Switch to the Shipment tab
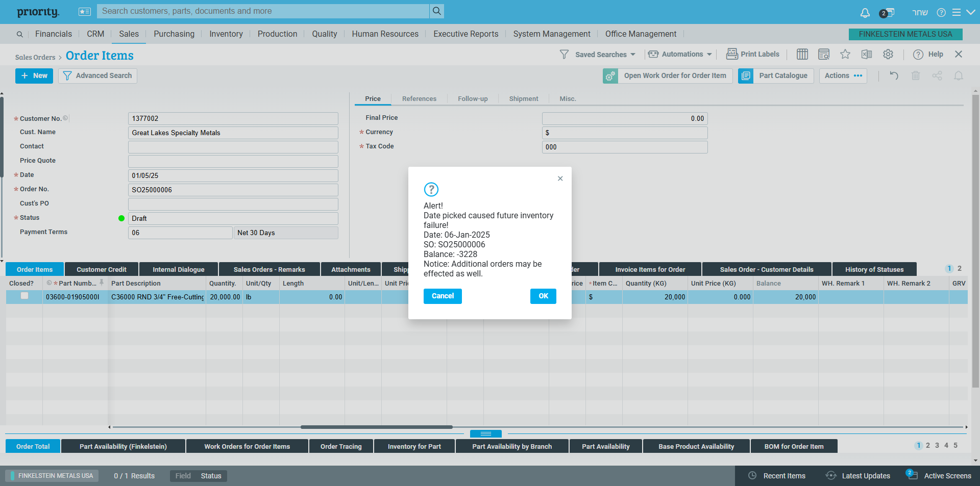This screenshot has width=980, height=486. [524, 99]
